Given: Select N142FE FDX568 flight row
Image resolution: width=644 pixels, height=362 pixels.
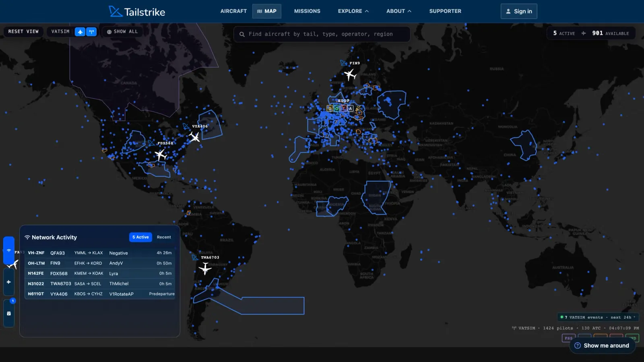Looking at the screenshot, I should click(100, 274).
